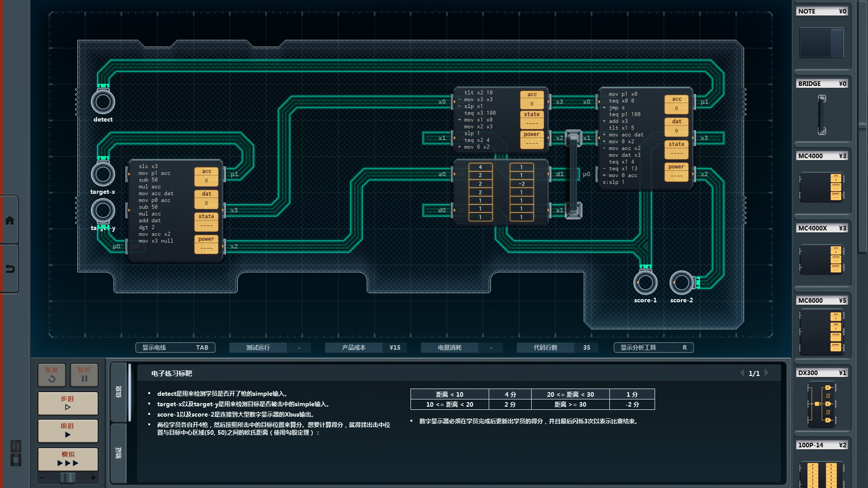The height and width of the screenshot is (488, 868).
Task: Click the home icon on left sidebar
Action: (x=9, y=221)
